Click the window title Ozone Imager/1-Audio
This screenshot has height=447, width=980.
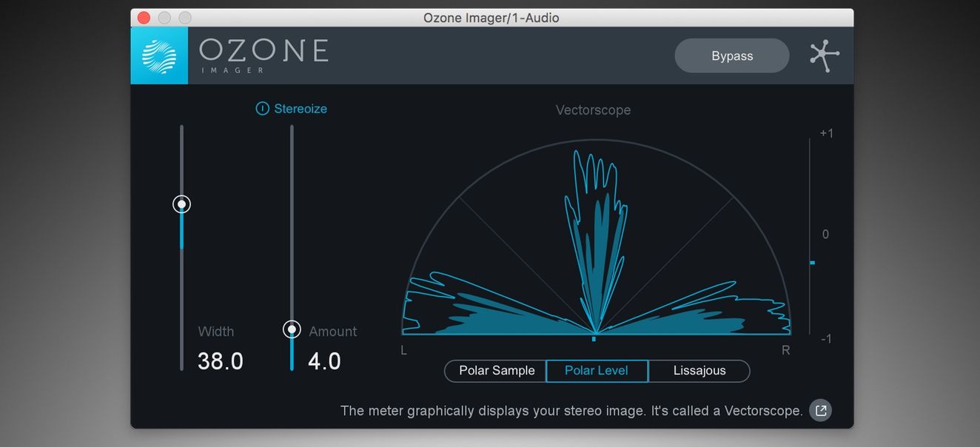click(x=491, y=18)
